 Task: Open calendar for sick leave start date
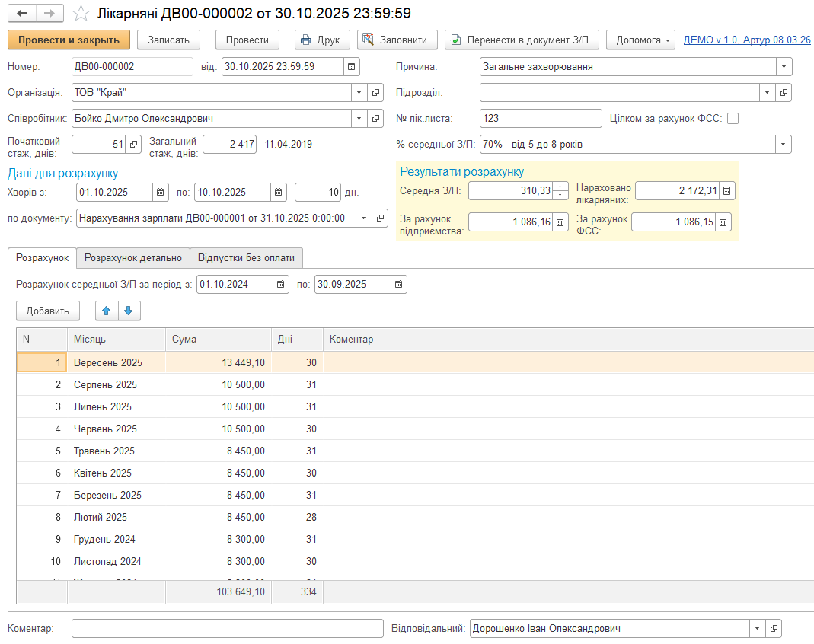click(161, 193)
